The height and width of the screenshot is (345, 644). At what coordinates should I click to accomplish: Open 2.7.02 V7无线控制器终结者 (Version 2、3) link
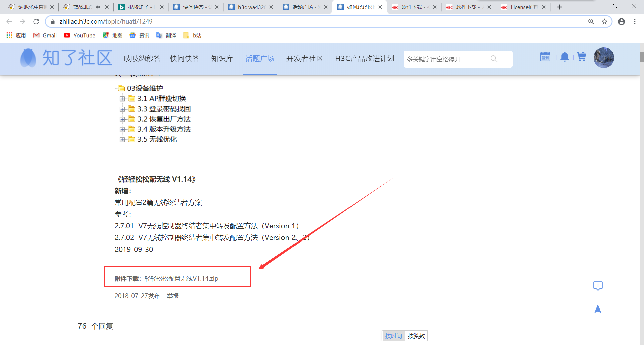click(x=212, y=238)
